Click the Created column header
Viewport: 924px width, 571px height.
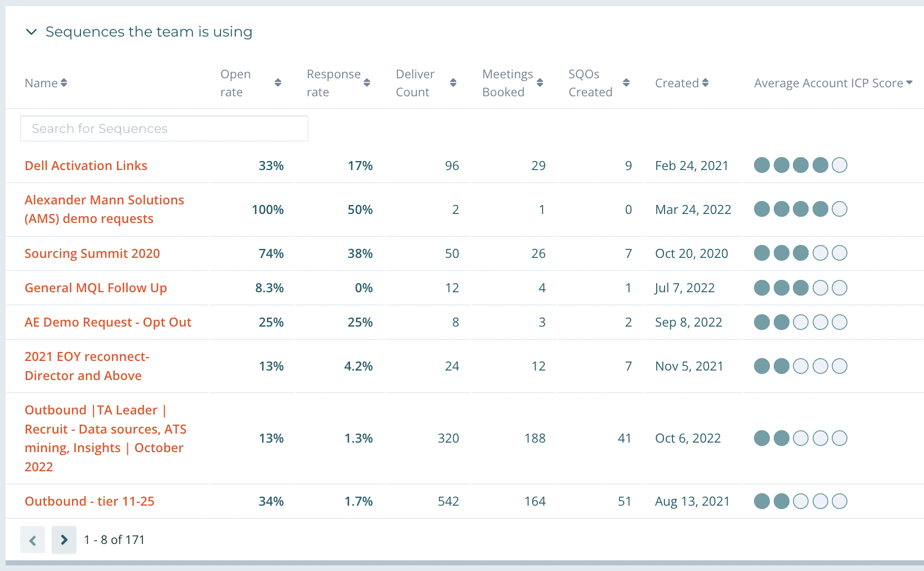(677, 83)
